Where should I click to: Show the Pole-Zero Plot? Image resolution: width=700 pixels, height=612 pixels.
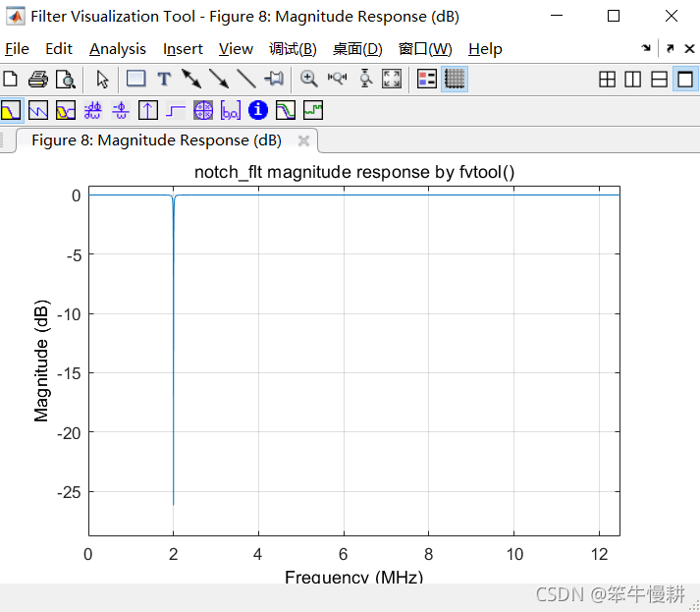tap(203, 110)
